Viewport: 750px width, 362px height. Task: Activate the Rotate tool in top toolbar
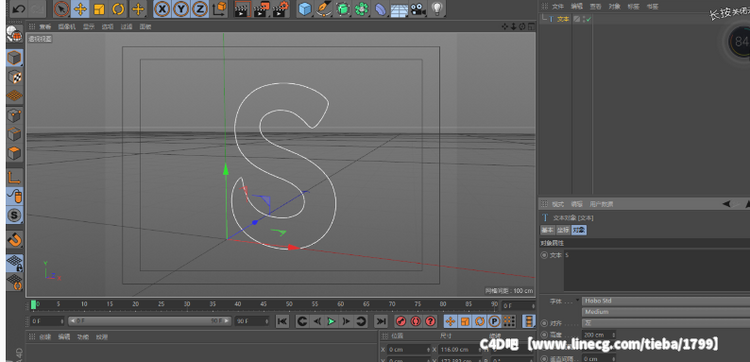118,9
